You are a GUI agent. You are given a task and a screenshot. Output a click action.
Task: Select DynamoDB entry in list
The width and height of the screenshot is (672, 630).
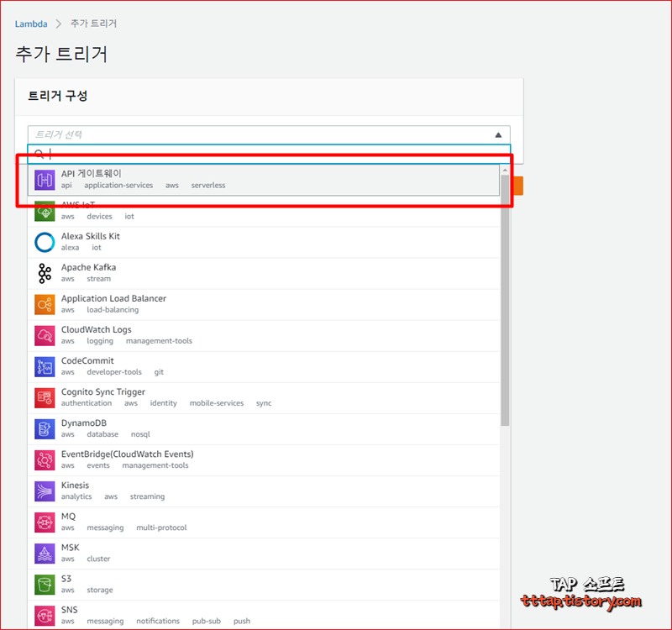(264, 429)
